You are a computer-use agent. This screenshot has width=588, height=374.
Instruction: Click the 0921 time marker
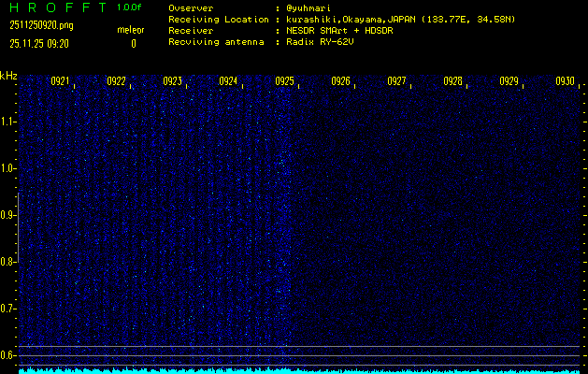point(60,81)
